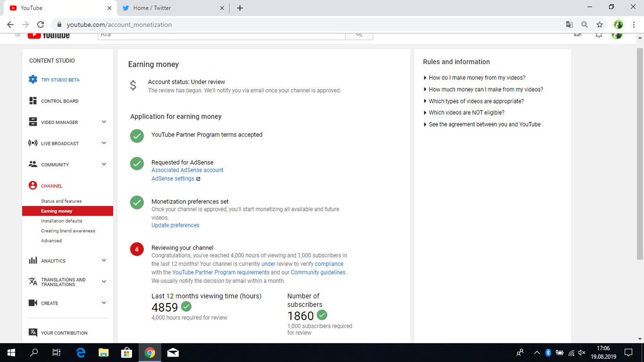
Task: Click the Create camera icon
Action: (x=33, y=303)
